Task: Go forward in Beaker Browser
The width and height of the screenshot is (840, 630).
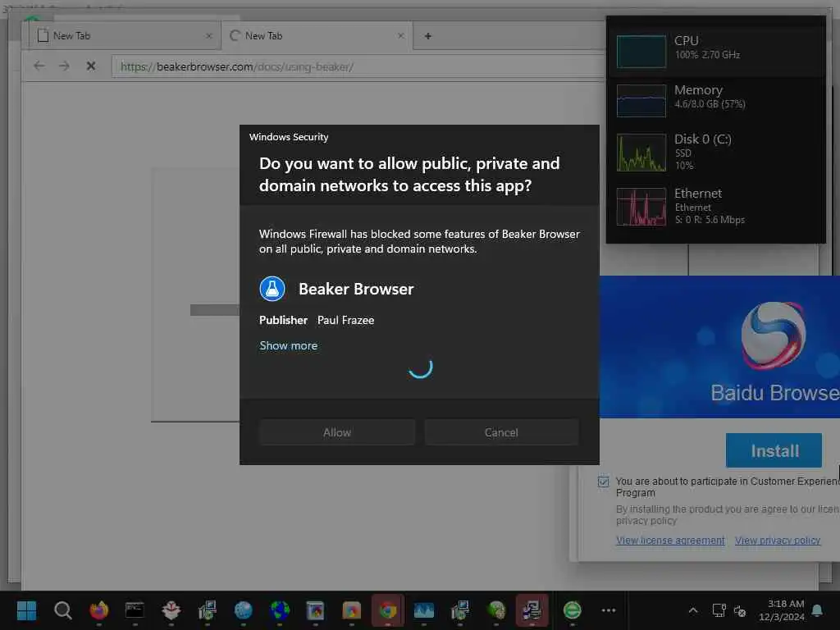Action: (64, 66)
